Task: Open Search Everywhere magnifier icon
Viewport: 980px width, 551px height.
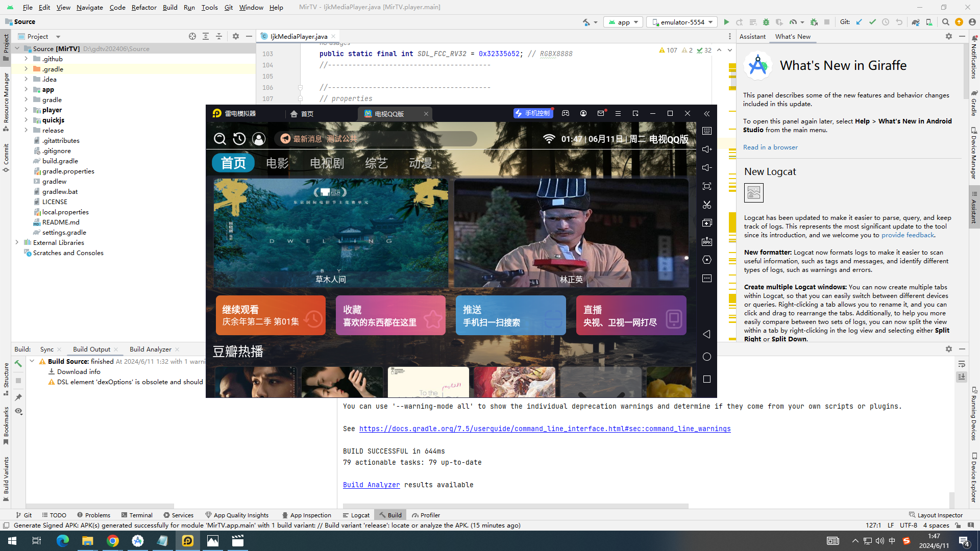Action: pos(945,22)
